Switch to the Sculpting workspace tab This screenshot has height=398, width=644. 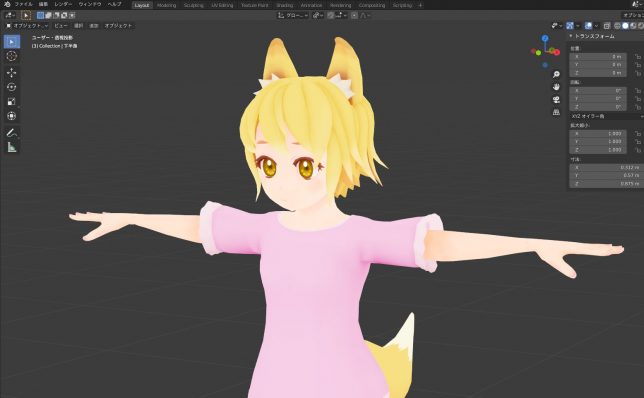pos(193,5)
